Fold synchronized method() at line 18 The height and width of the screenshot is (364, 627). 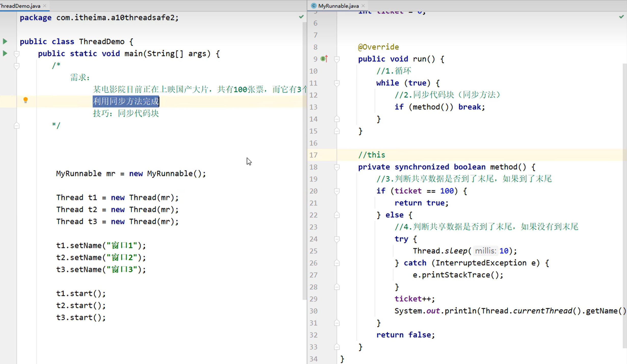point(337,167)
